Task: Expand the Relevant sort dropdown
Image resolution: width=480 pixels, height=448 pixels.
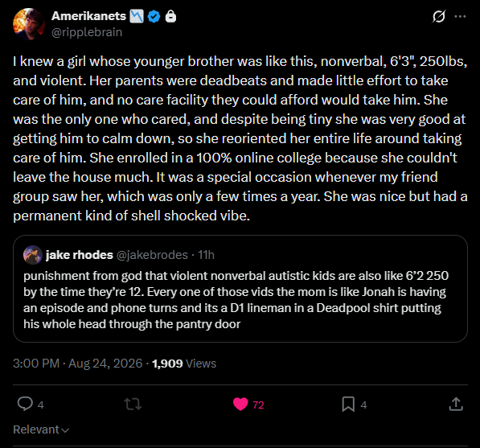Action: coord(41,430)
